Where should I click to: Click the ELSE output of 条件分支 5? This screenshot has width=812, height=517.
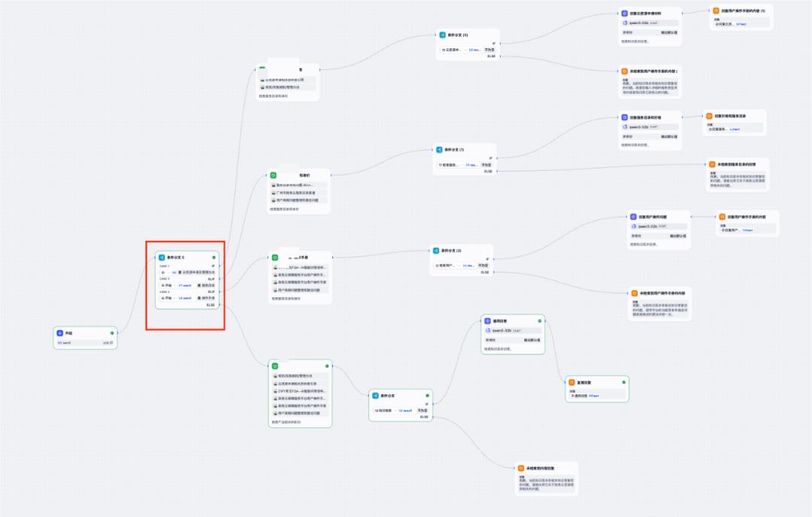211,305
